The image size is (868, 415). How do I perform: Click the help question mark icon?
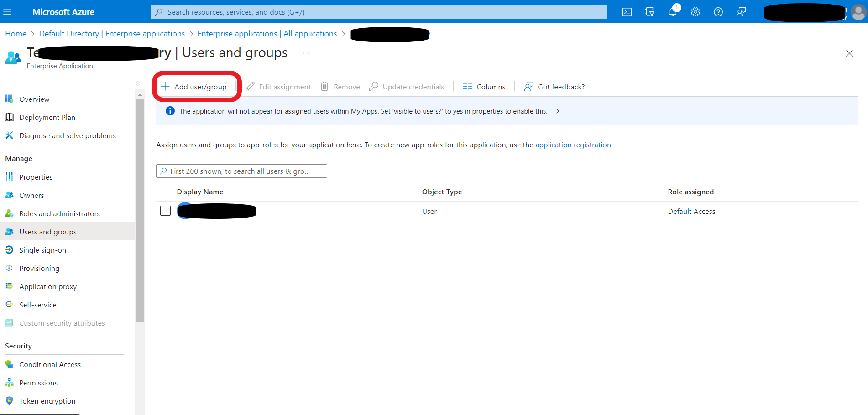tap(718, 12)
